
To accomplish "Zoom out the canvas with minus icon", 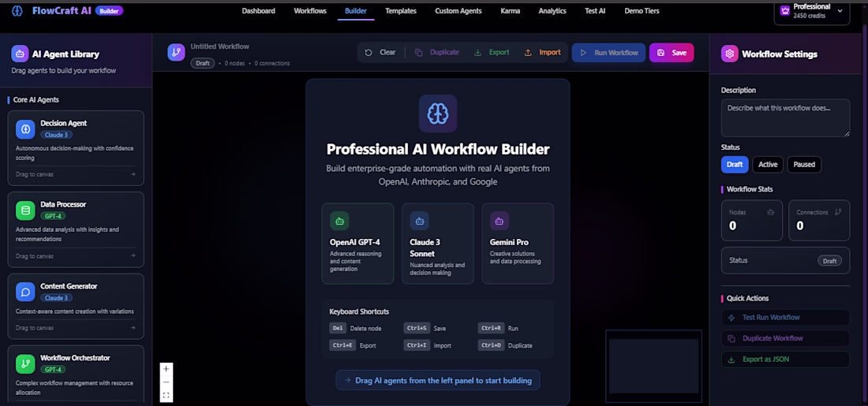I will point(166,382).
